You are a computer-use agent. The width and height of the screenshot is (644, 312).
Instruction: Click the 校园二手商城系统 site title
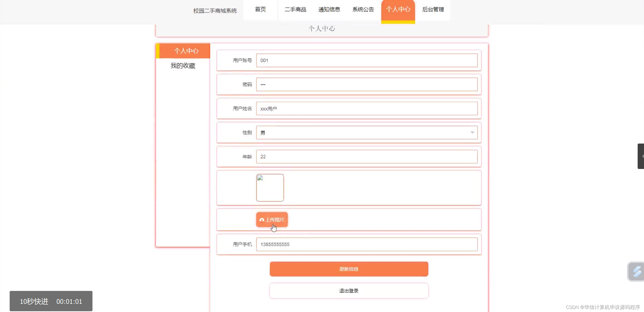click(215, 11)
